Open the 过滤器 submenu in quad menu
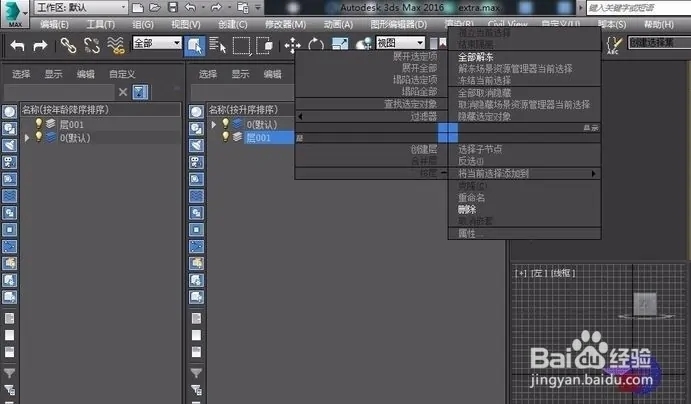This screenshot has width=691, height=404. click(x=371, y=116)
